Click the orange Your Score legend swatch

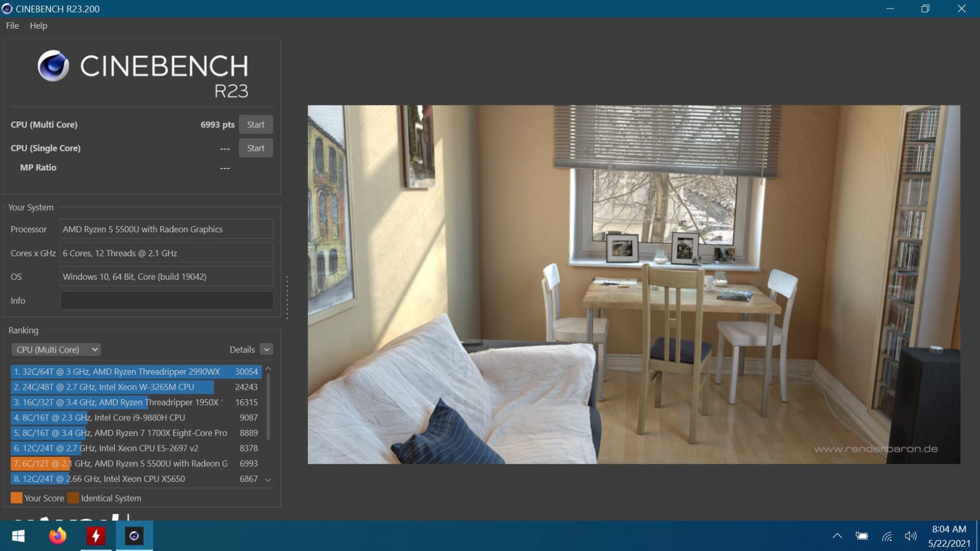[x=17, y=498]
